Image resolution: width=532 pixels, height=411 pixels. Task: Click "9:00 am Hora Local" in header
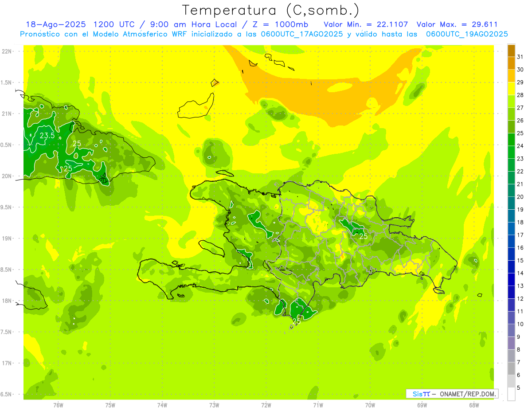point(193,24)
